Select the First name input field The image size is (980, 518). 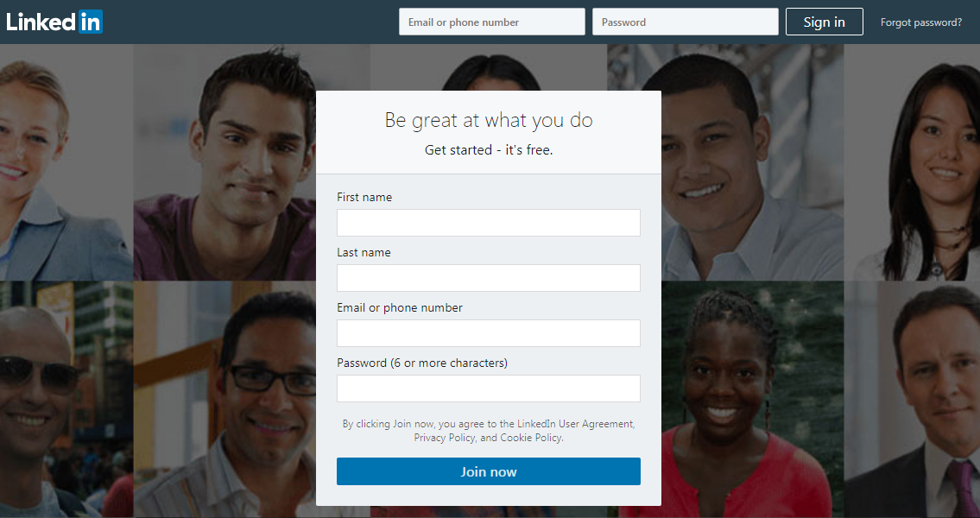click(x=488, y=223)
